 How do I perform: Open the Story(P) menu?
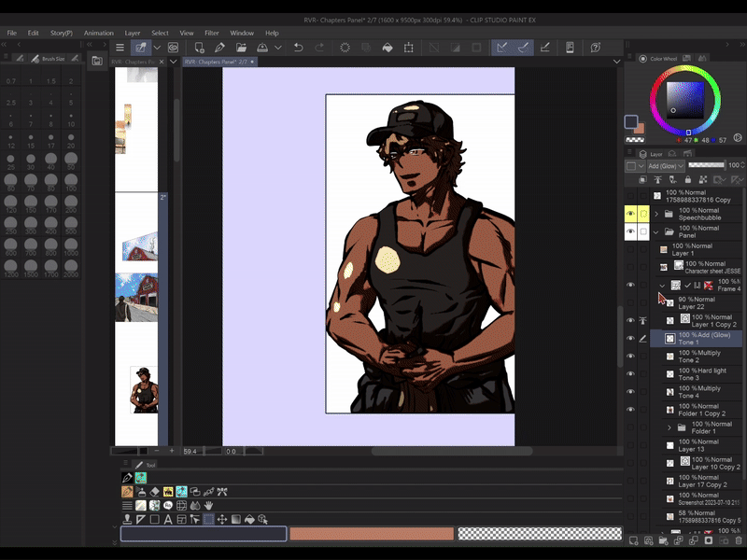point(62,33)
